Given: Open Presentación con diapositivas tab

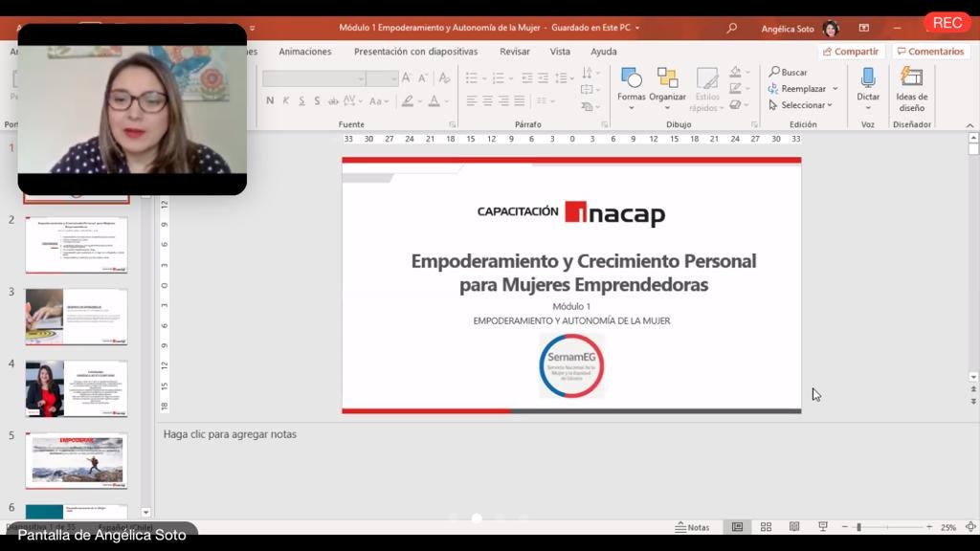Looking at the screenshot, I should 415,52.
